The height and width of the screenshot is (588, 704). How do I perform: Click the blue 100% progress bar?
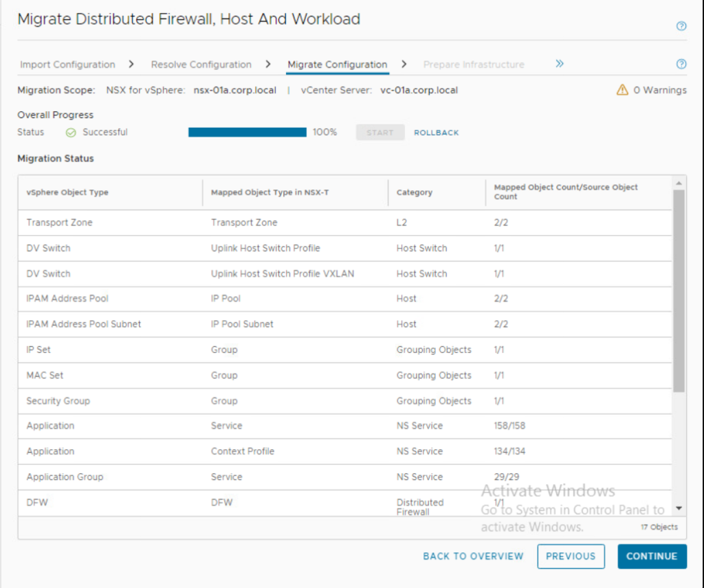click(247, 132)
